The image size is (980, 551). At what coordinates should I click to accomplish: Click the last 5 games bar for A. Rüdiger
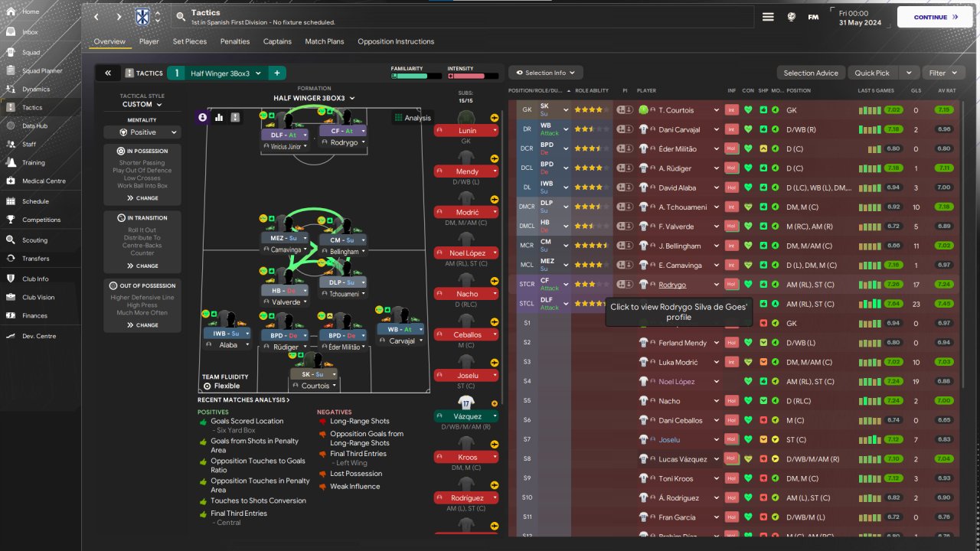868,168
